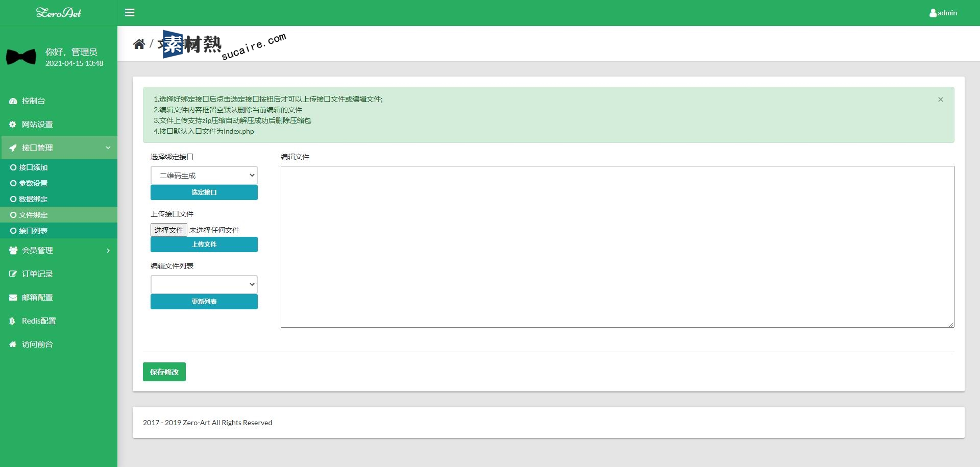Click the text area resize handle
980x467 pixels.
coord(951,325)
